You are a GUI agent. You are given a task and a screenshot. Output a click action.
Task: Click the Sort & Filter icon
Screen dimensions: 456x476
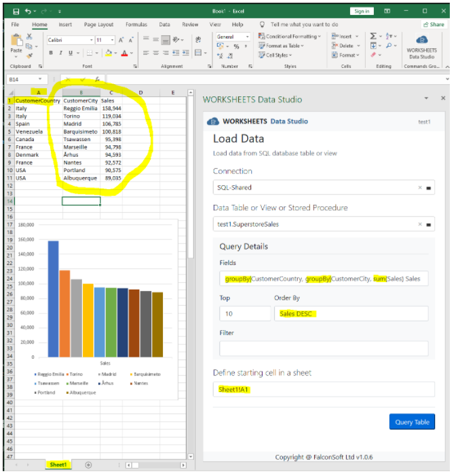pyautogui.click(x=389, y=37)
